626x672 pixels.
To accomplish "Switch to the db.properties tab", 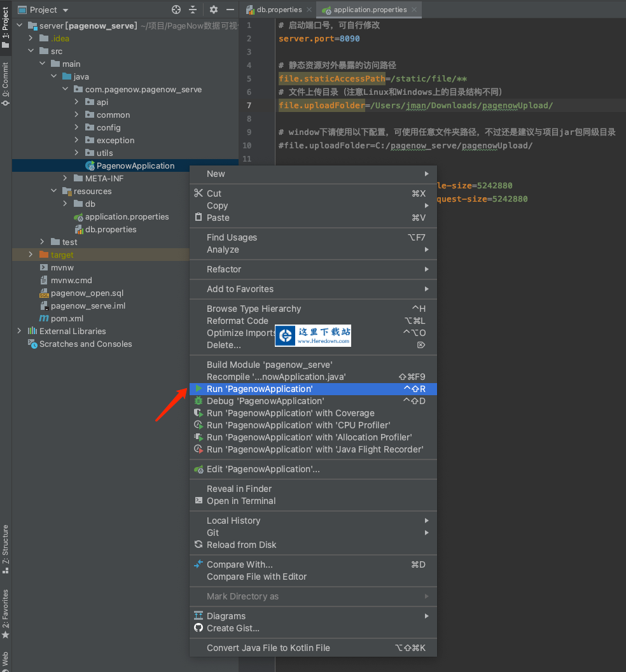I will click(x=279, y=10).
